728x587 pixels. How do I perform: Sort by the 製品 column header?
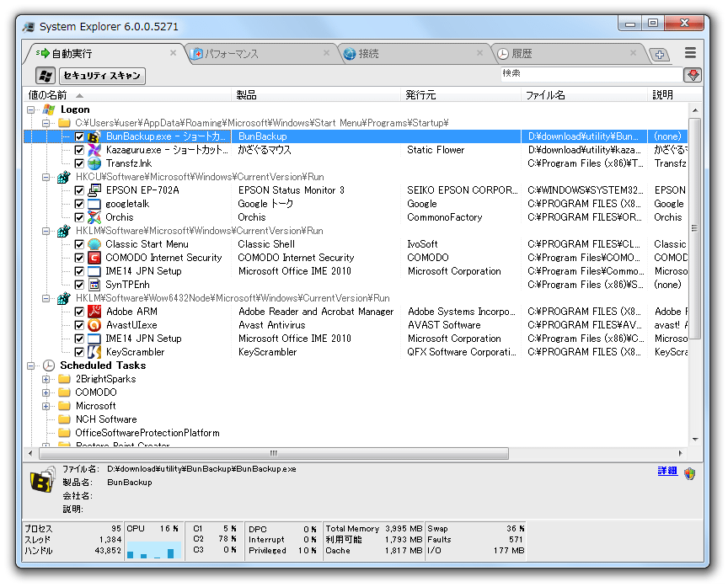pyautogui.click(x=316, y=95)
